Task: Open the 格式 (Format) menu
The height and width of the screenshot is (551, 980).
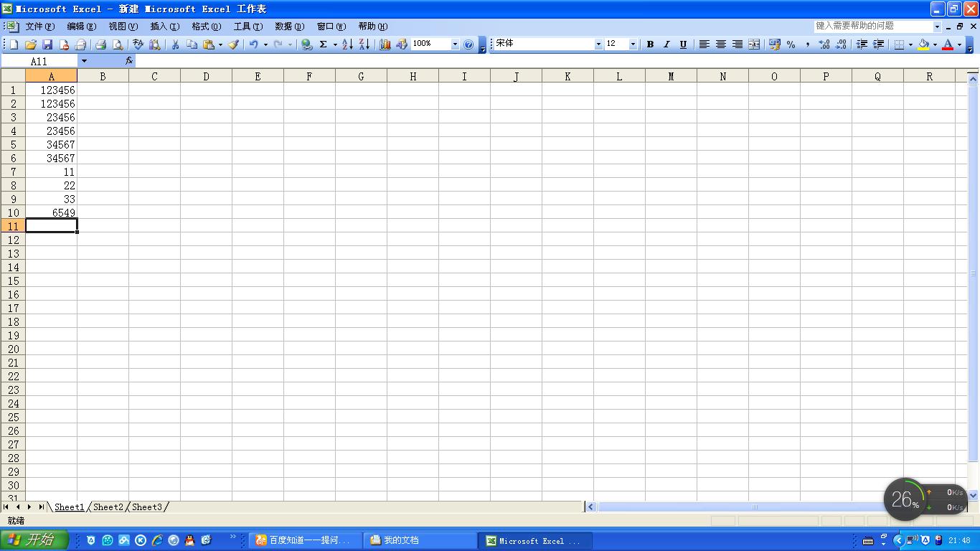Action: point(206,27)
